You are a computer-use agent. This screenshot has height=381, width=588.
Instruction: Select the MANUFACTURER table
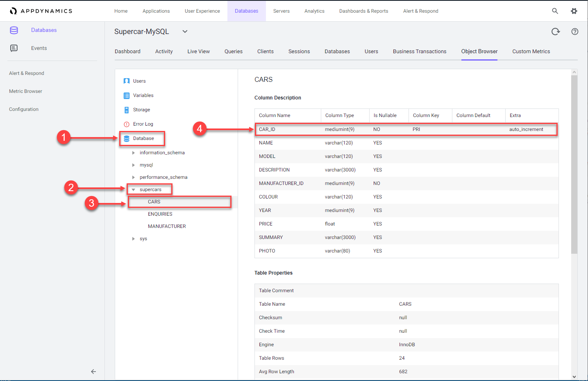167,226
